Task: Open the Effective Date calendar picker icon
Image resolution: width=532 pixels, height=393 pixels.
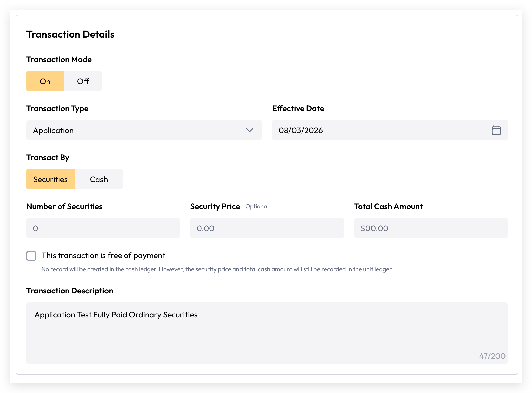Action: 496,130
